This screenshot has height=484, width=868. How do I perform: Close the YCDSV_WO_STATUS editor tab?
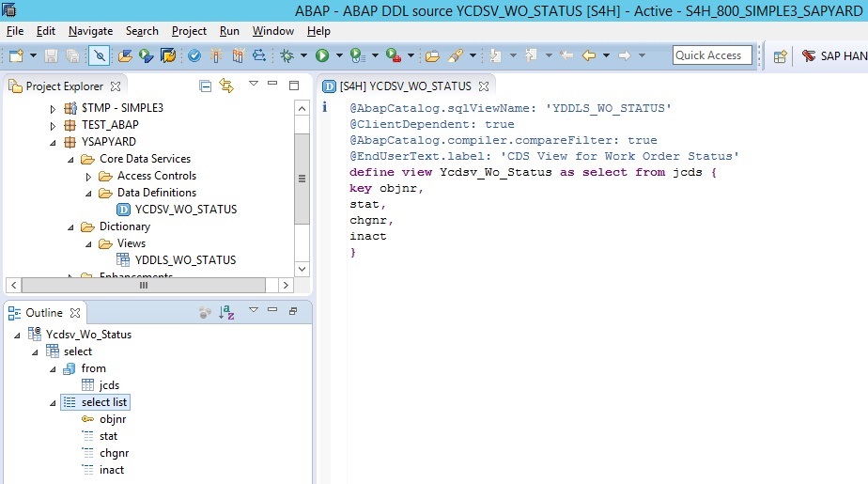[x=484, y=86]
